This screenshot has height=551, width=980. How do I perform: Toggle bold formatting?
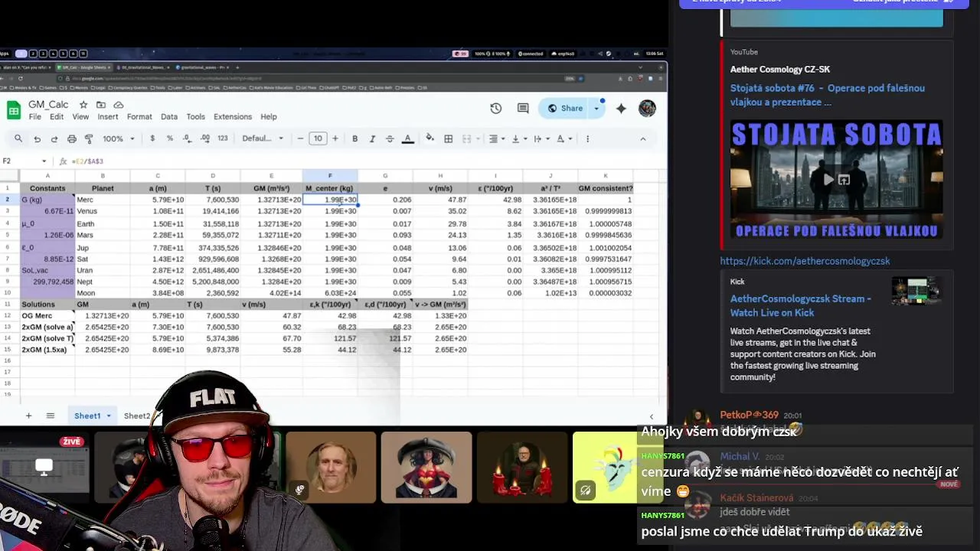click(354, 139)
